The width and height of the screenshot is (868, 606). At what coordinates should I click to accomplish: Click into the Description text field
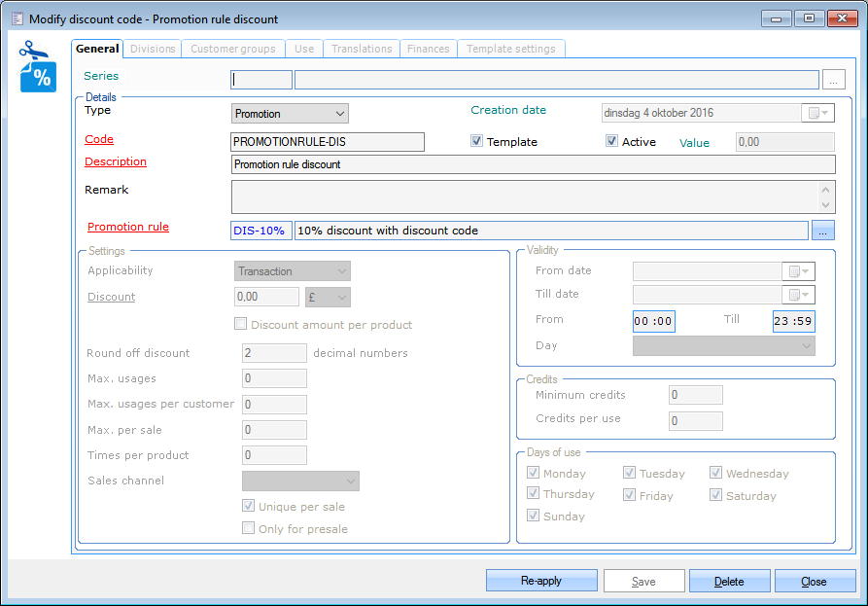coord(533,164)
